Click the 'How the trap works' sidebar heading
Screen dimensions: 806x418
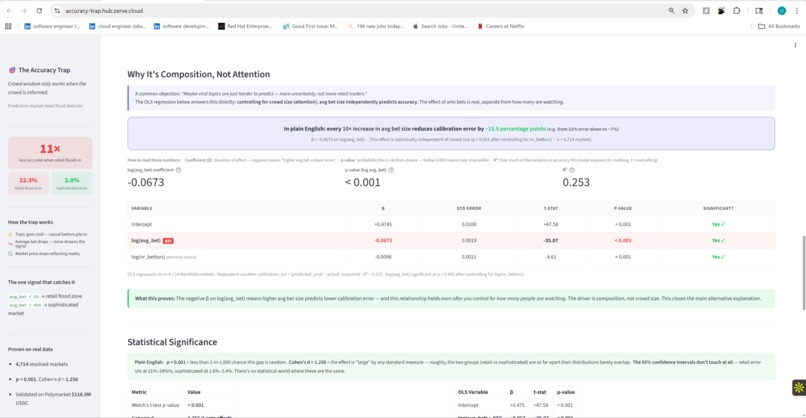pyautogui.click(x=30, y=222)
